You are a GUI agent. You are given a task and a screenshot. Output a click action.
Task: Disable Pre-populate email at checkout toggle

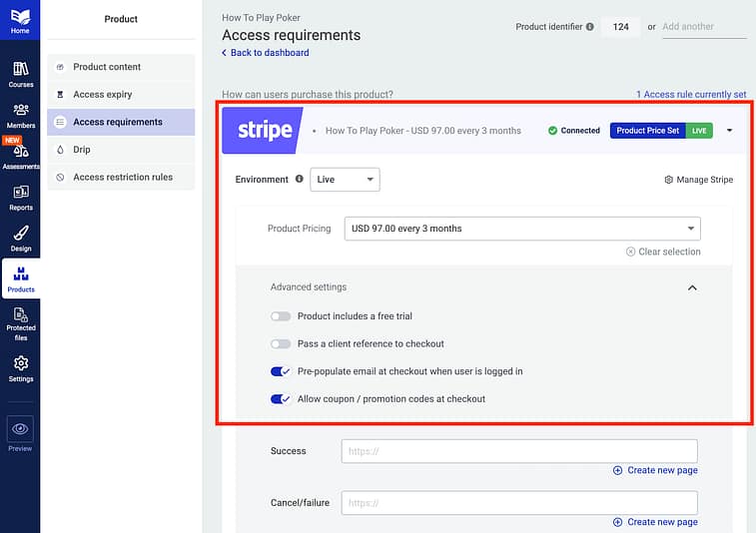click(280, 371)
